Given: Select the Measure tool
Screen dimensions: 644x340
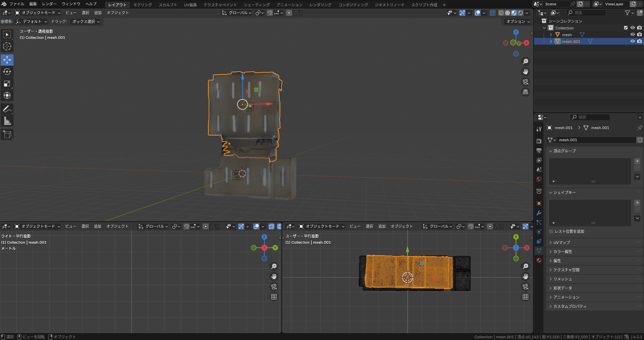Looking at the screenshot, I should coord(7,121).
